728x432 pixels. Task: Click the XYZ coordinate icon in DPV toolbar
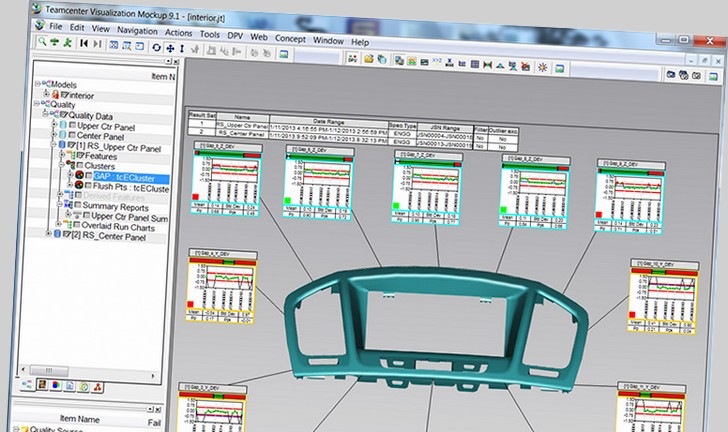[437, 61]
